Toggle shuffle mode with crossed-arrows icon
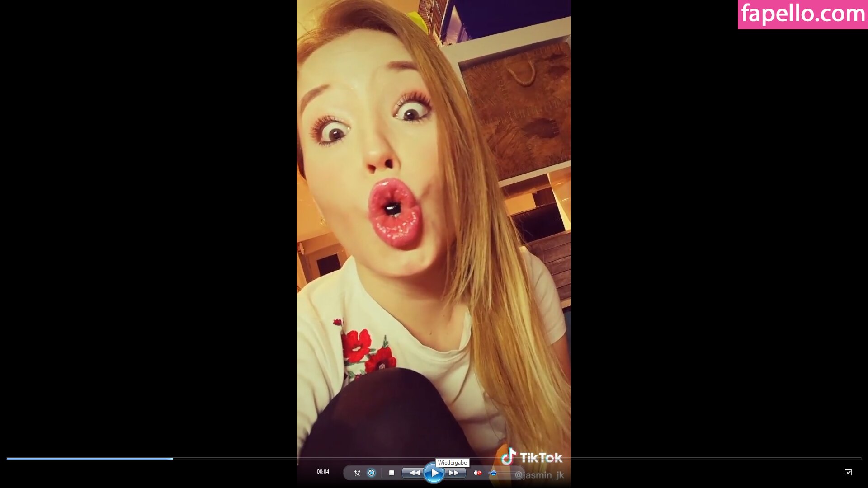868x488 pixels. coord(357,473)
